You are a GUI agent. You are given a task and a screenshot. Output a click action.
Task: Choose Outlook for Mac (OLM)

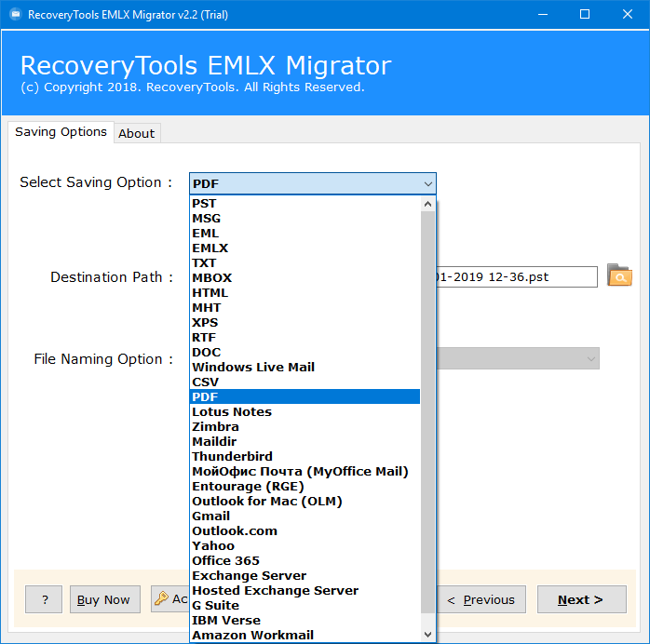pos(305,501)
